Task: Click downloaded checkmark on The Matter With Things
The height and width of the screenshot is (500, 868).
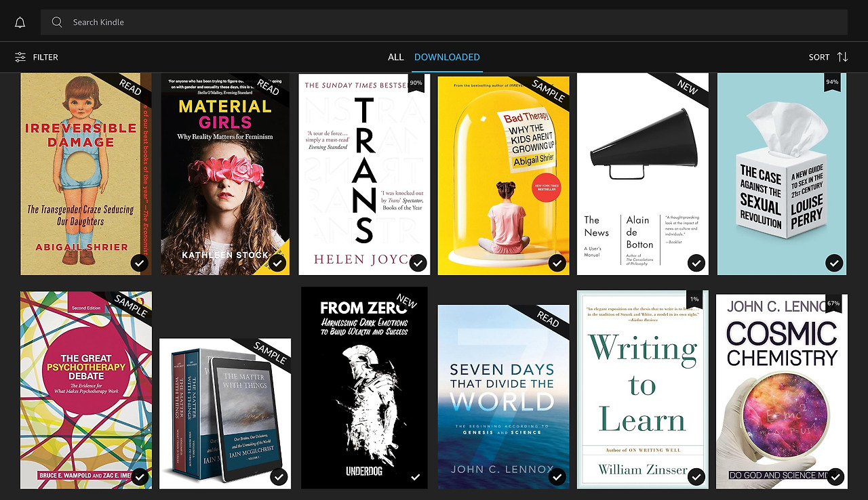Action: pos(279,477)
